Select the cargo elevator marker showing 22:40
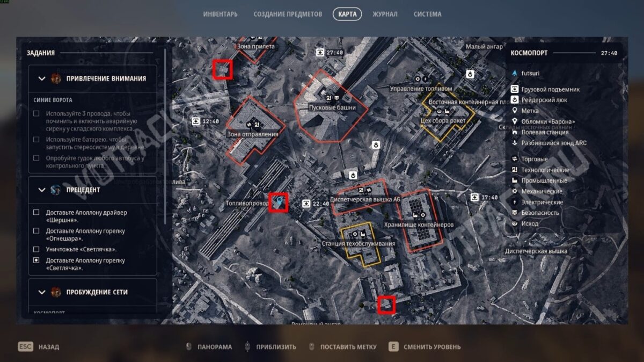The height and width of the screenshot is (362, 644). click(x=306, y=204)
